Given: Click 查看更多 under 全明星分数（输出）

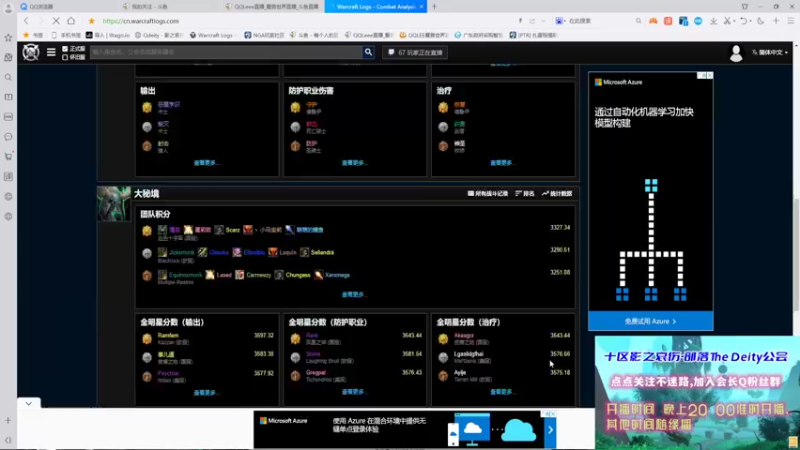Looking at the screenshot, I should 206,392.
